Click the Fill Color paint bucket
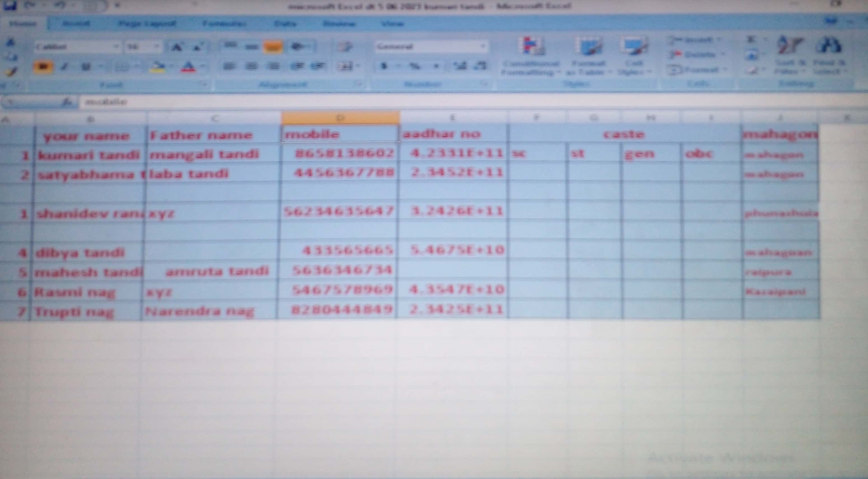This screenshot has height=479, width=868. pos(158,66)
